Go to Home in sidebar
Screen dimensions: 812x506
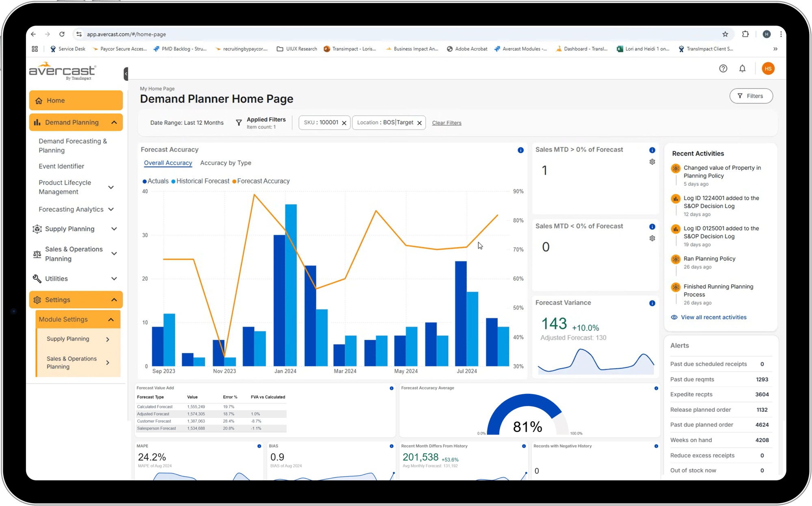click(76, 100)
